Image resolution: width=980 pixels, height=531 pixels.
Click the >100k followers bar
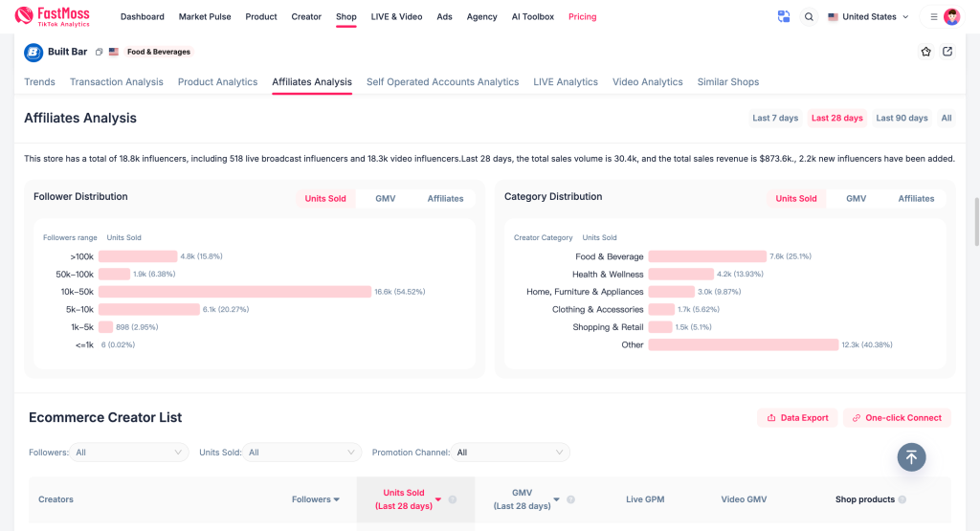tap(138, 256)
